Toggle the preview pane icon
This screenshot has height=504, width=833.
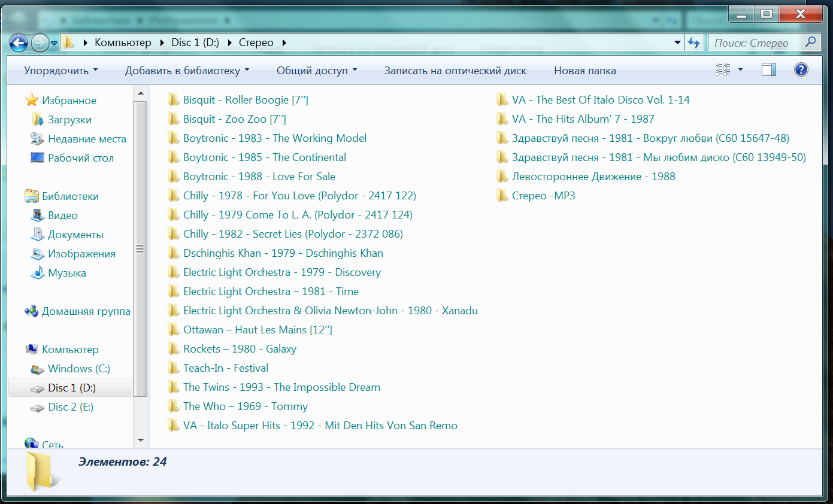pos(769,70)
